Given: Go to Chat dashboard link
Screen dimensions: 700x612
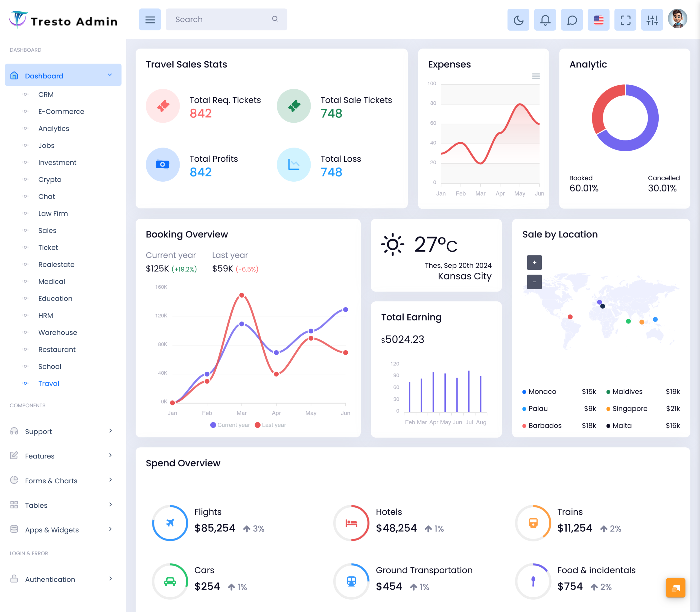Looking at the screenshot, I should tap(46, 197).
